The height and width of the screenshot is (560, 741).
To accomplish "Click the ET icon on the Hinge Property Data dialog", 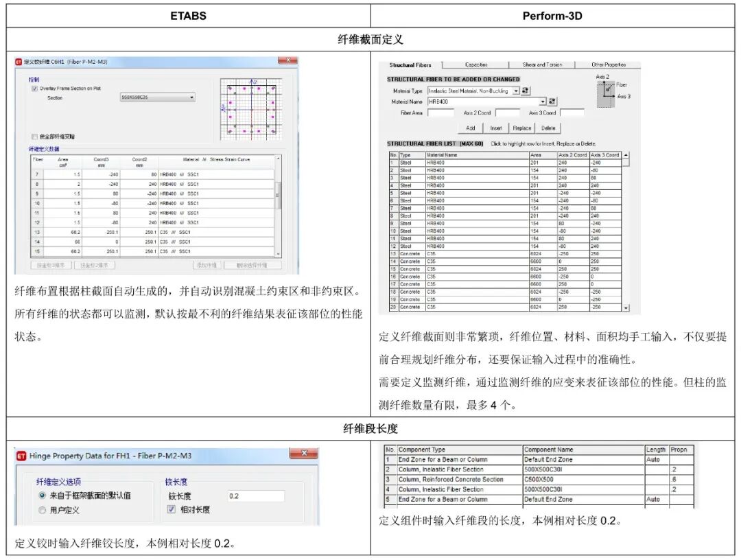I will pyautogui.click(x=20, y=456).
